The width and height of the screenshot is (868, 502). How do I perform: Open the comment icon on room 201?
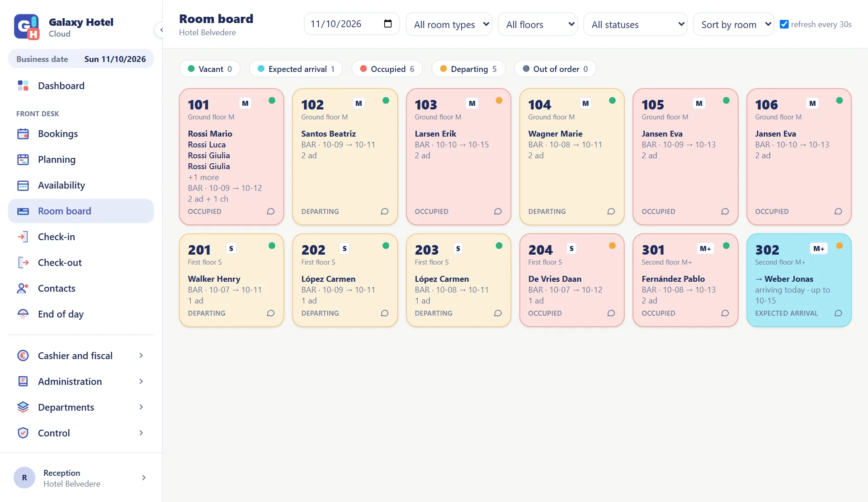point(271,313)
